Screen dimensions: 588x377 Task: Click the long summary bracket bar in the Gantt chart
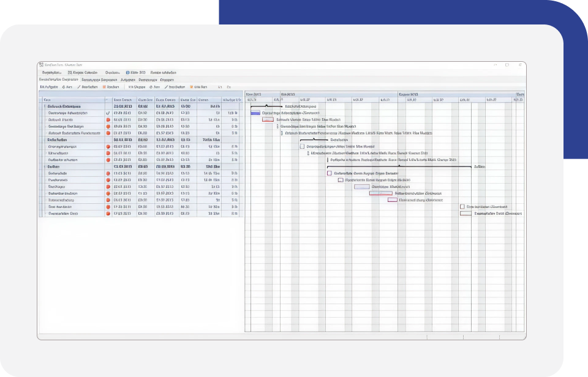[399, 166]
